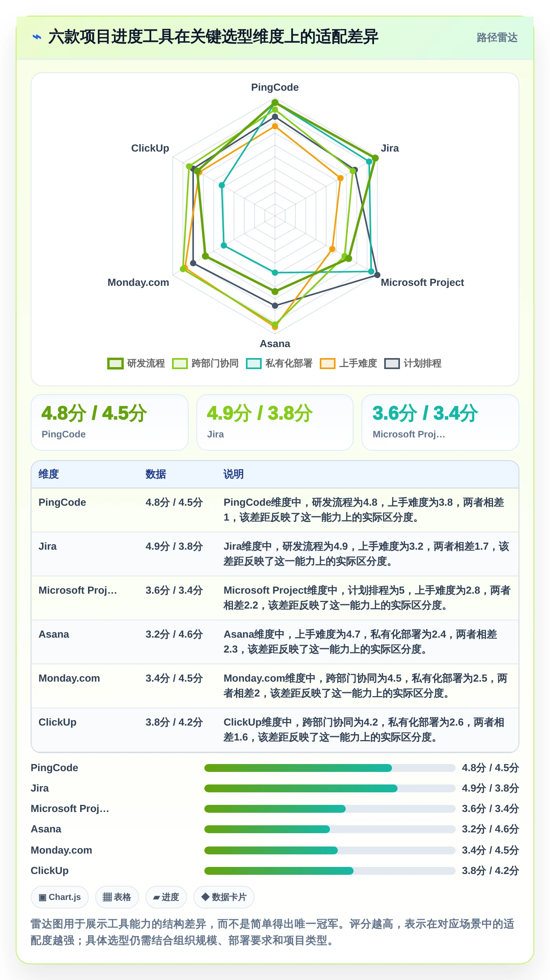Toggle the 跨部门协同 legend swatch

[180, 364]
